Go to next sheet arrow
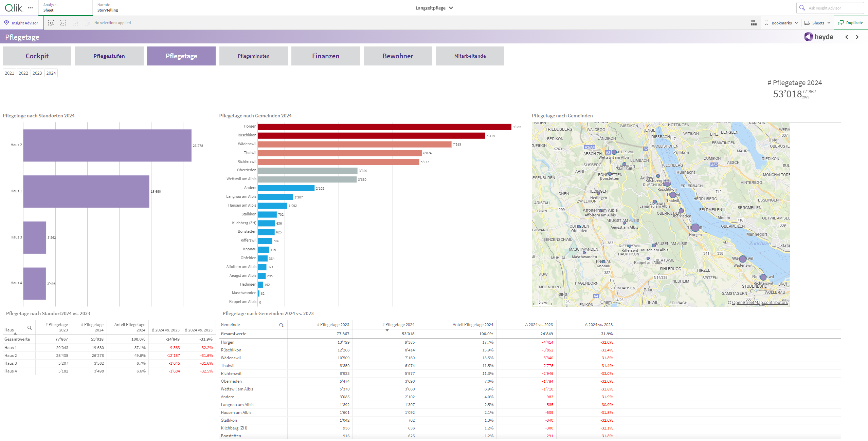 [857, 37]
